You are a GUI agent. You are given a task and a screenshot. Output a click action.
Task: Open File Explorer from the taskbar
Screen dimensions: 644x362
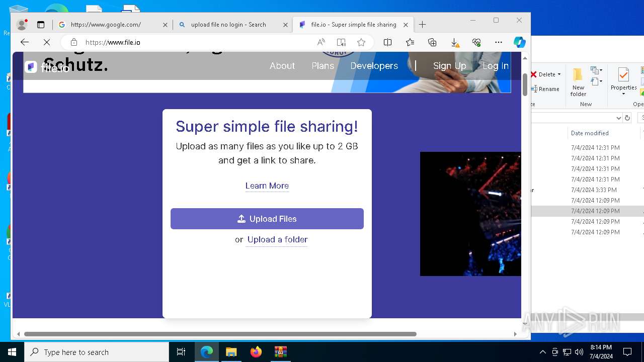click(231, 352)
